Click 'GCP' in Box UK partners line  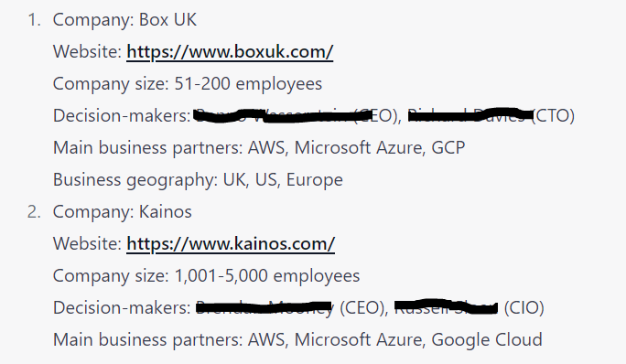(x=448, y=147)
